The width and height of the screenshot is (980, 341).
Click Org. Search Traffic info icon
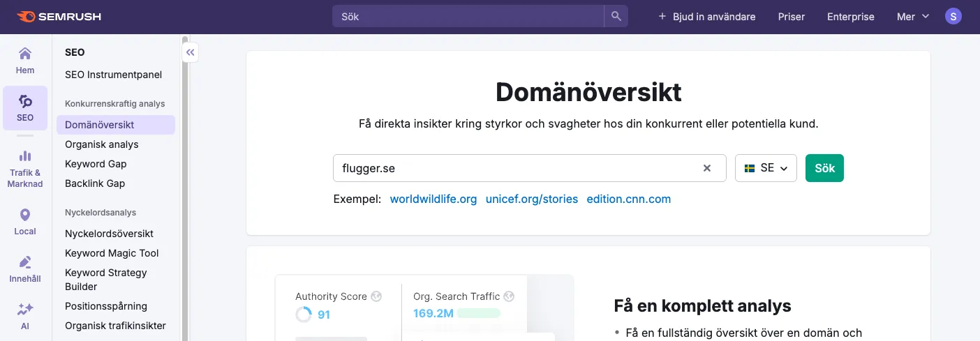coord(509,296)
